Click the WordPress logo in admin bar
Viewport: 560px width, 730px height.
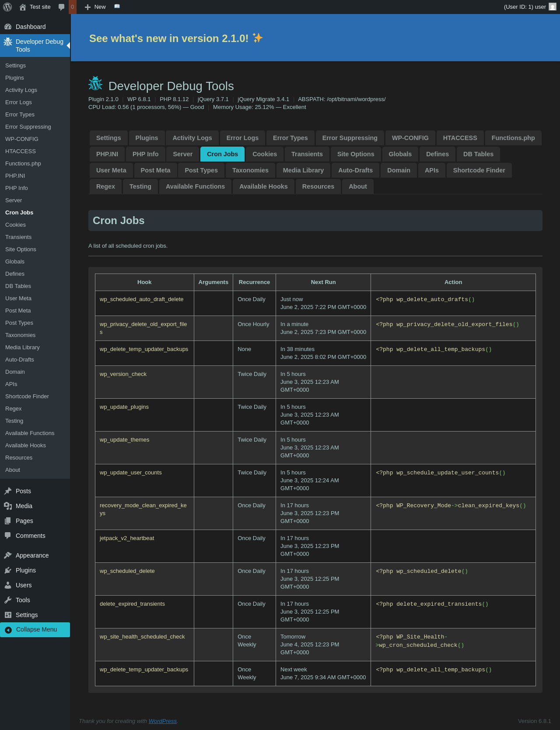[x=7, y=7]
